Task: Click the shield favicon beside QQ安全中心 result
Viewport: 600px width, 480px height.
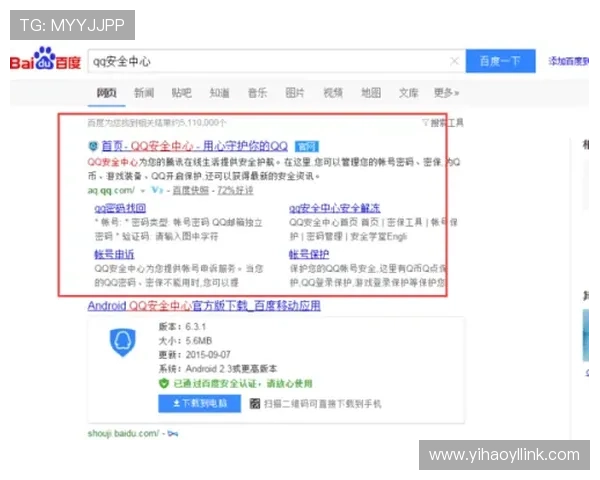Action: point(93,146)
